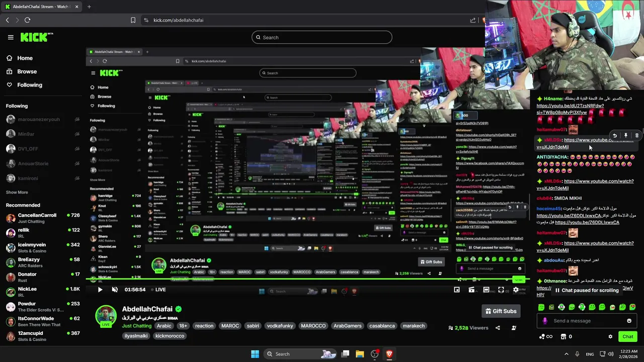Unmute the stream volume icon
The height and width of the screenshot is (362, 644).
coord(115,290)
